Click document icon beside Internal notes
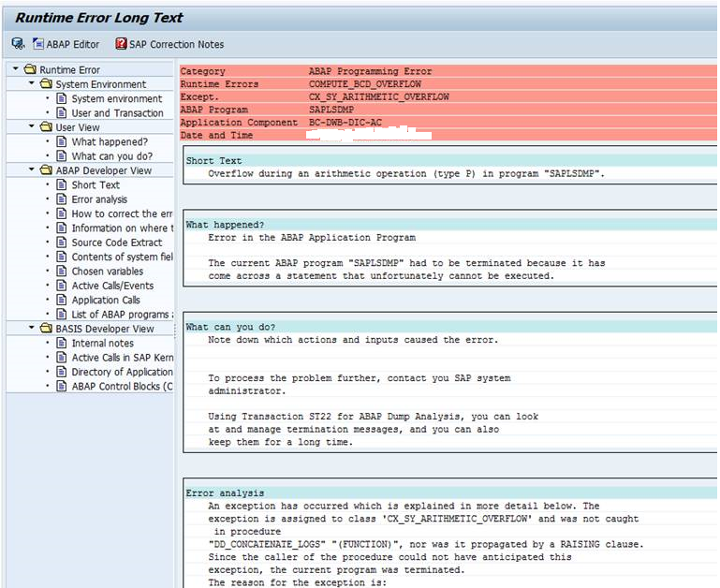This screenshot has height=588, width=720. point(62,343)
